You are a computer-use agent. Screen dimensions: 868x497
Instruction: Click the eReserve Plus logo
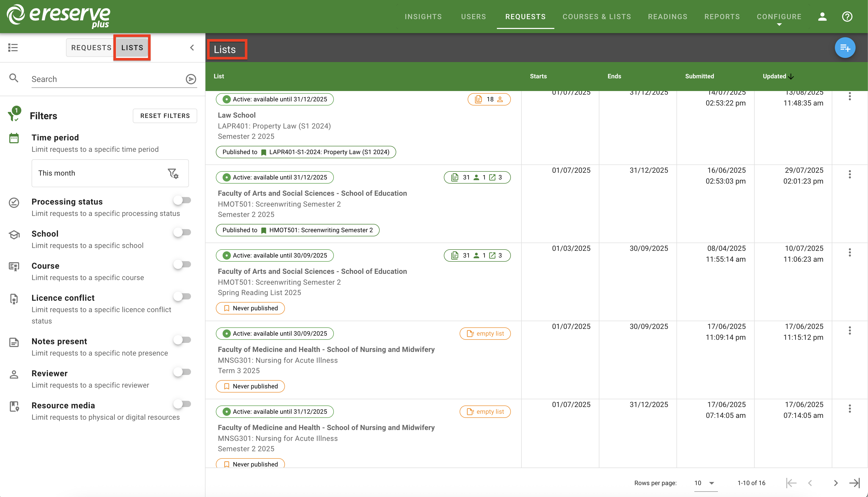57,16
